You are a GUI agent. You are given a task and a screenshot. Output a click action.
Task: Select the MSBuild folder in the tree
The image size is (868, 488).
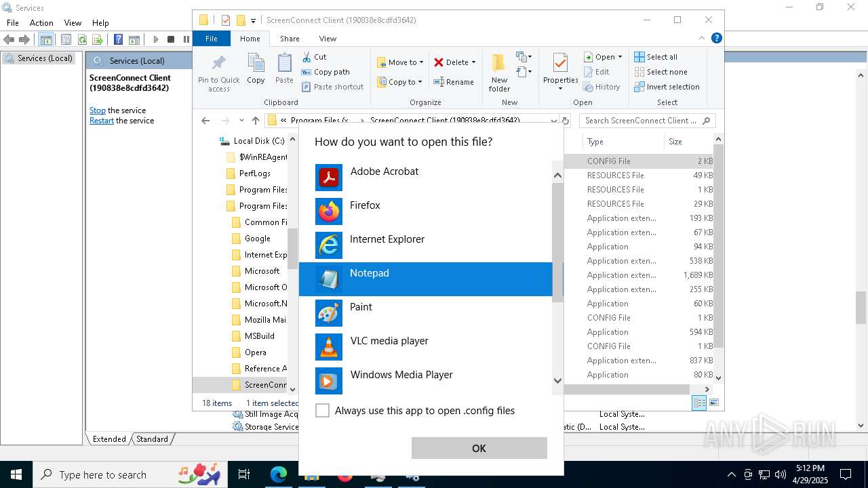tap(260, 336)
